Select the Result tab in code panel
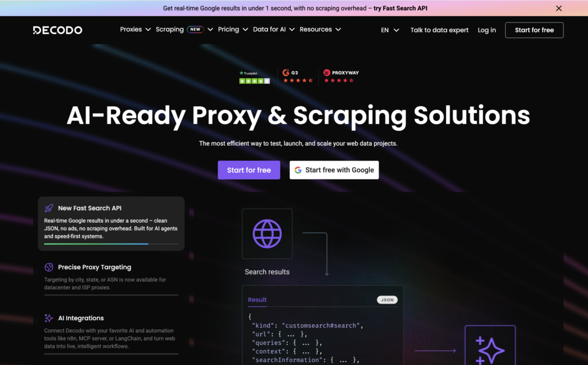The image size is (588, 365). (257, 300)
